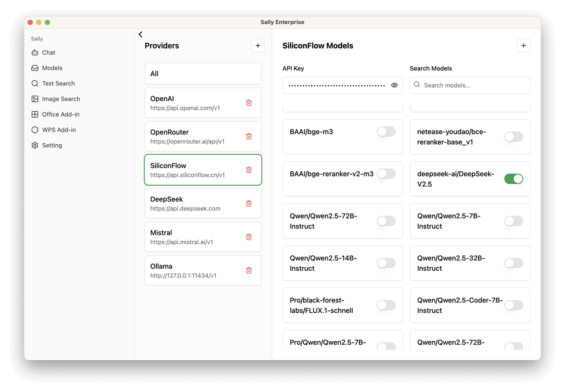Click the Office Add-in grid icon
The width and height of the screenshot is (565, 392).
pyautogui.click(x=35, y=114)
